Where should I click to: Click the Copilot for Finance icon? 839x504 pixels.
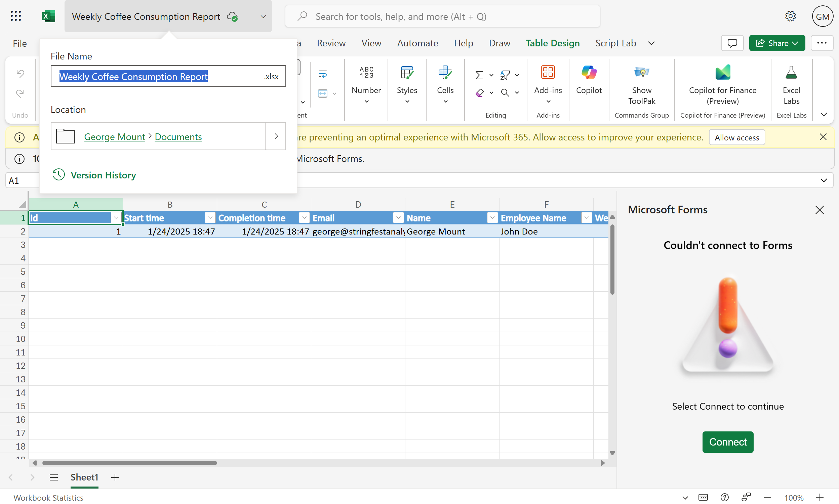click(722, 73)
